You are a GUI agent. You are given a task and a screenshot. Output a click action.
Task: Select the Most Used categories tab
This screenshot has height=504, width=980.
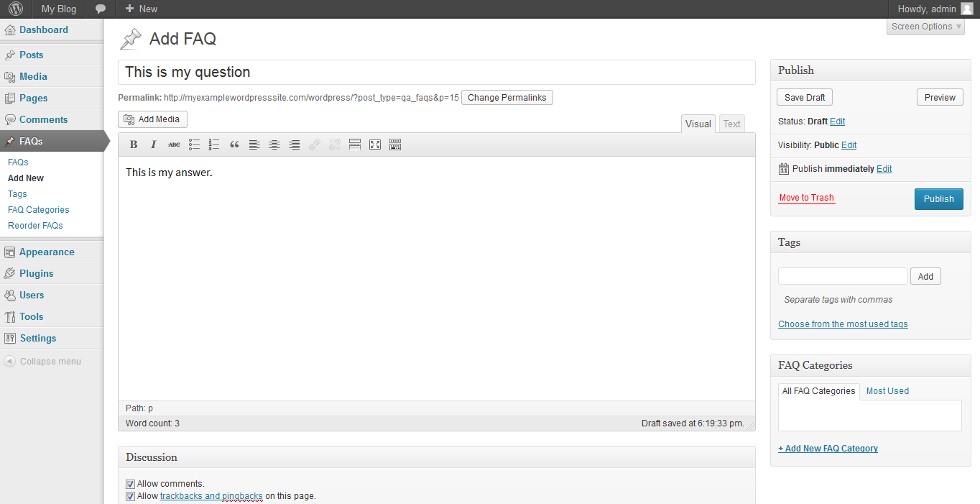pos(887,391)
